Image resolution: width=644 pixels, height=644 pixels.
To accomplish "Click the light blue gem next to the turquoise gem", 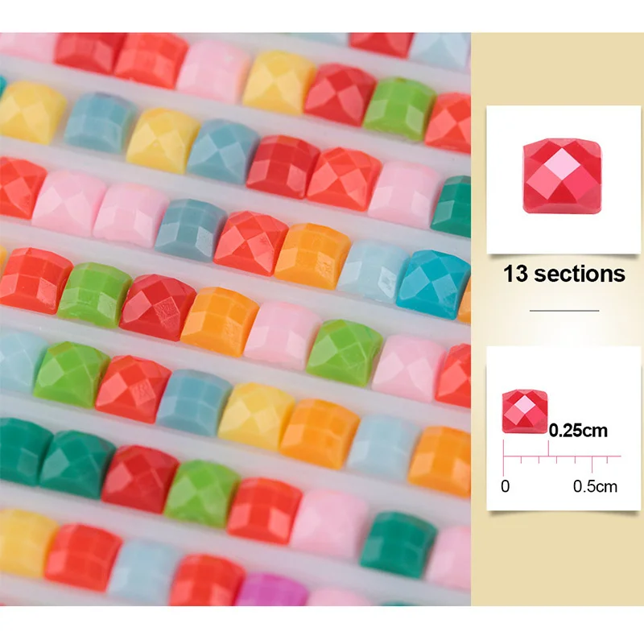I will 372,271.
